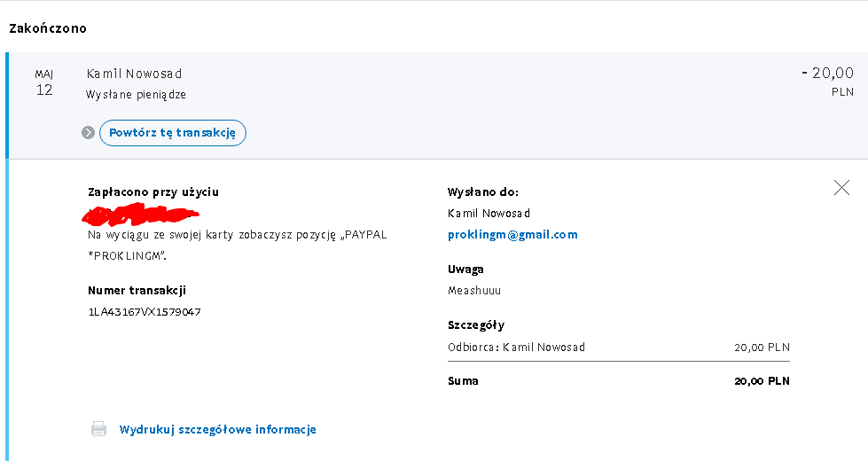
Task: Click the Suma 20,00 PLN total
Action: coord(619,380)
